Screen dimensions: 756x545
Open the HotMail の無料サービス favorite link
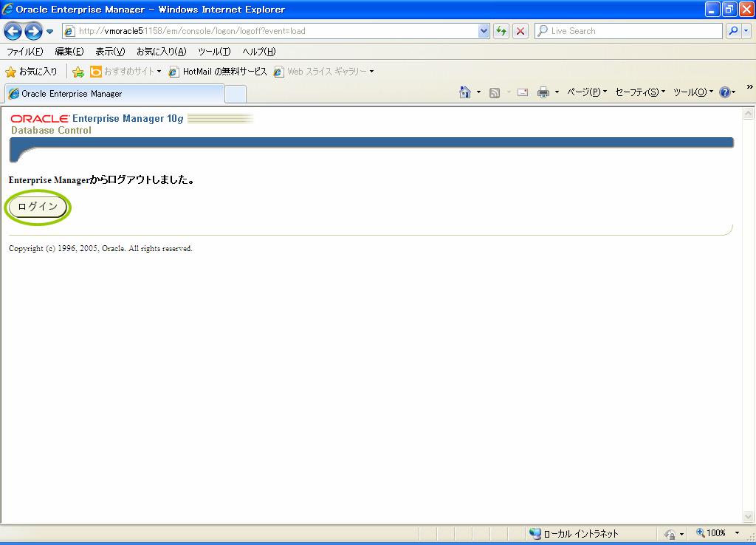point(218,72)
